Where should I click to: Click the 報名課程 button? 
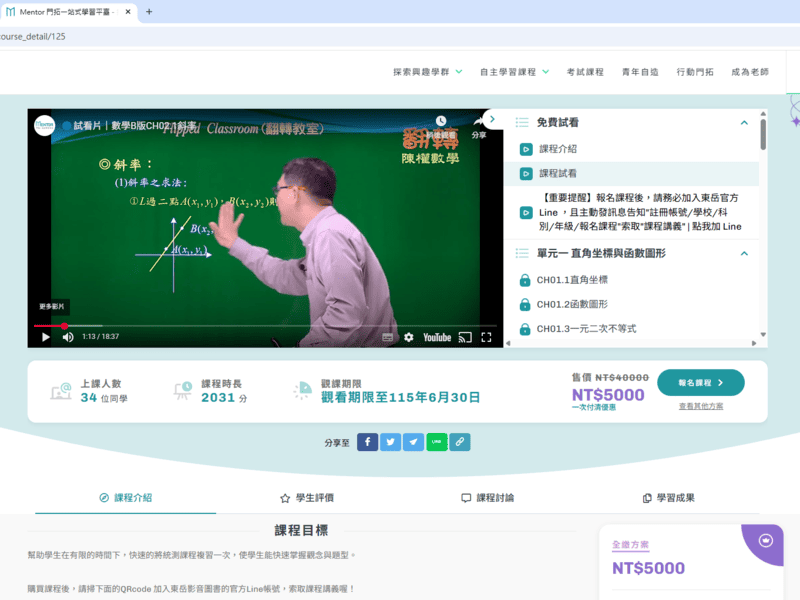(x=700, y=382)
